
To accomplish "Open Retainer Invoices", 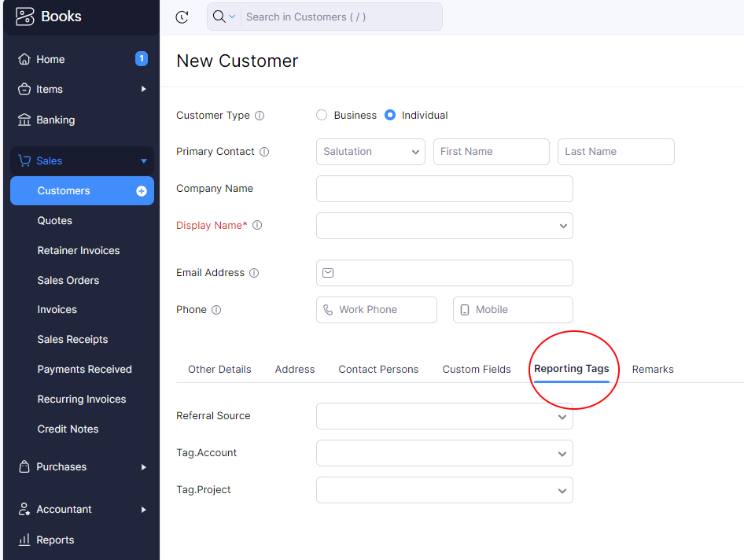I will point(79,251).
